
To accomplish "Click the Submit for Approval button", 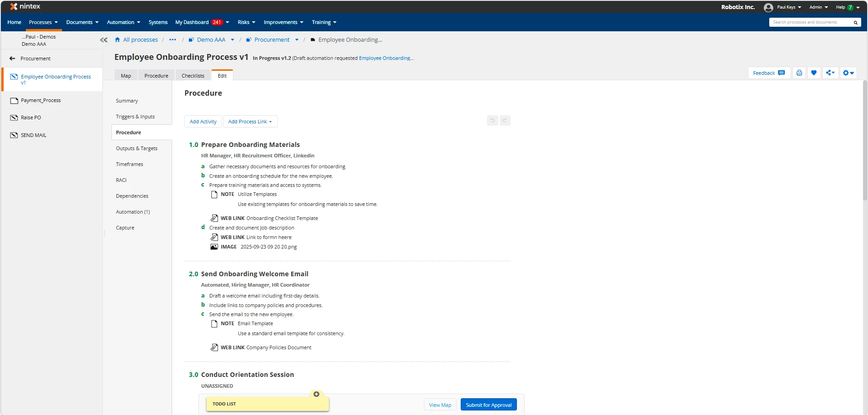I will [x=488, y=405].
